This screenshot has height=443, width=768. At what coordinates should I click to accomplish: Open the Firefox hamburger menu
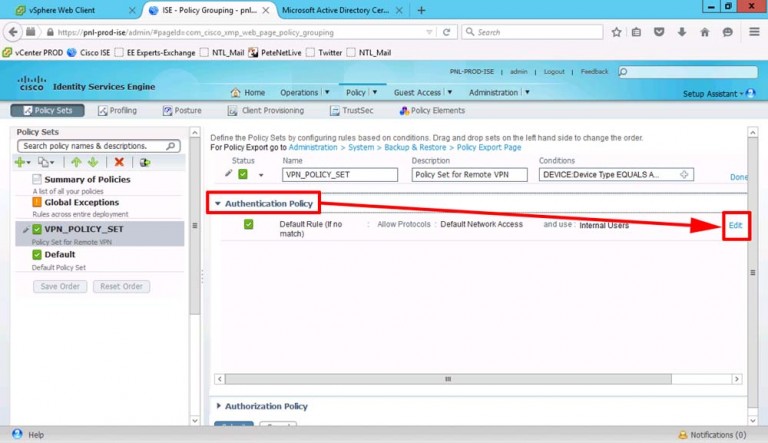pos(754,32)
